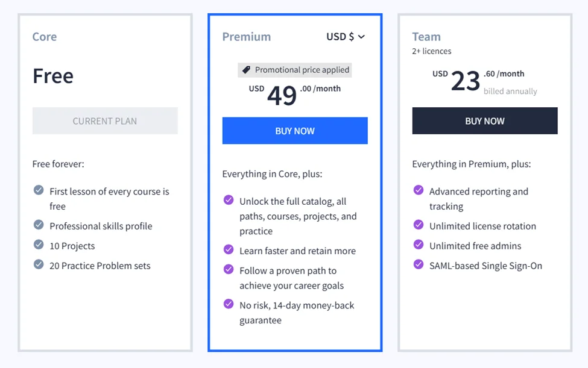This screenshot has width=588, height=368.
Task: Click checkmark icon beside 20 Practice Problem sets
Action: (39, 264)
